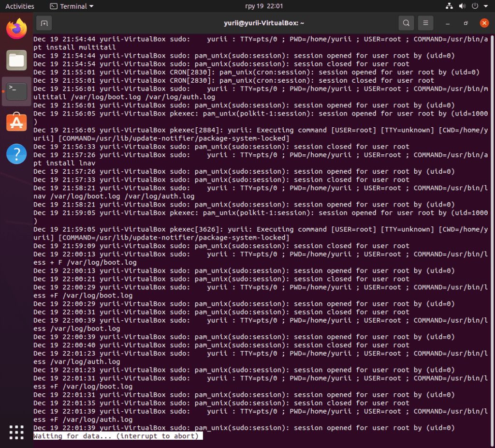Image resolution: width=495 pixels, height=448 pixels.
Task: Maximize the terminal window
Action: click(466, 23)
